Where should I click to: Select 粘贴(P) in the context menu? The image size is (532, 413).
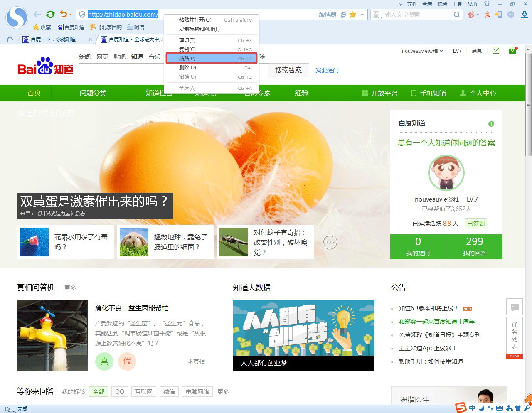[x=212, y=59]
